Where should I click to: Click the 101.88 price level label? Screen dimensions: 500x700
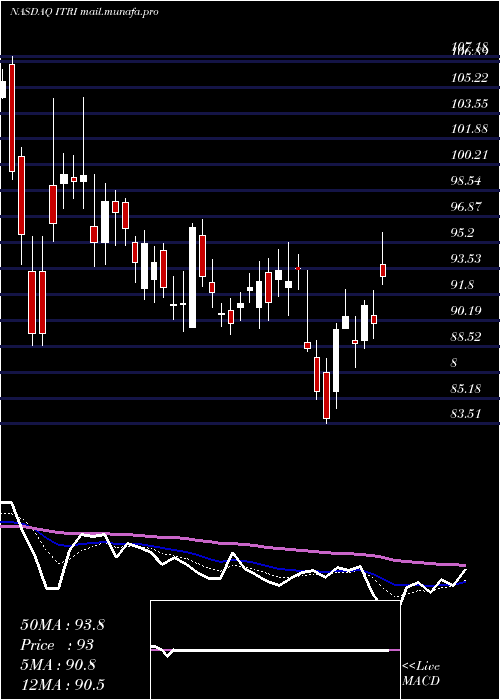coord(469,129)
